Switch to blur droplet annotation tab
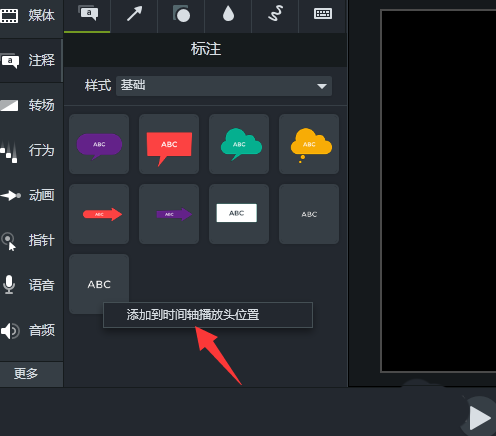The image size is (496, 436). click(x=228, y=15)
